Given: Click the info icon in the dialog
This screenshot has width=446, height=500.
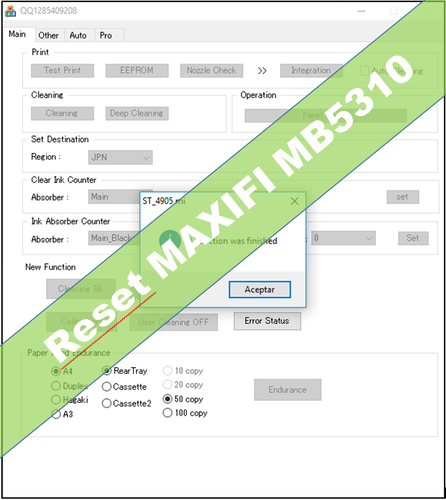Looking at the screenshot, I should point(170,240).
